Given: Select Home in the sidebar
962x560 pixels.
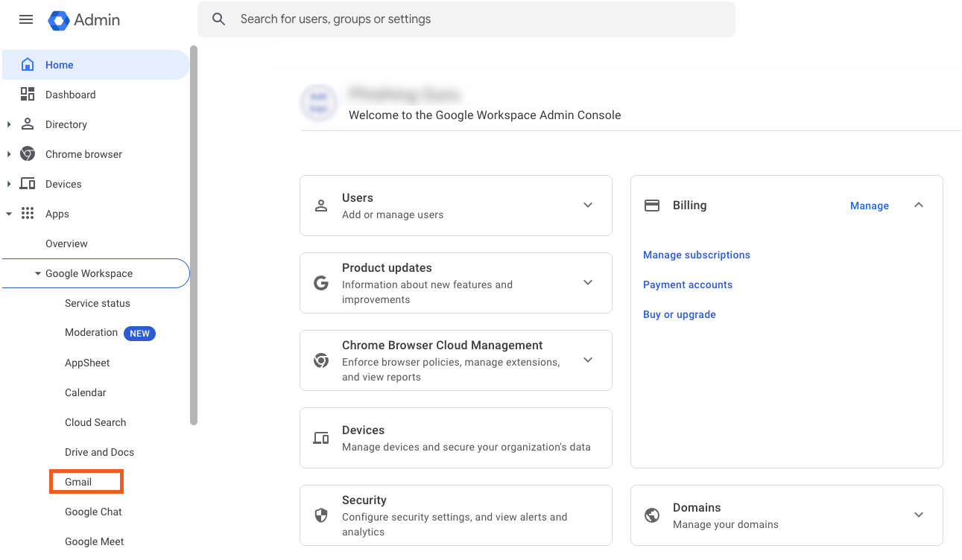Looking at the screenshot, I should 95,65.
